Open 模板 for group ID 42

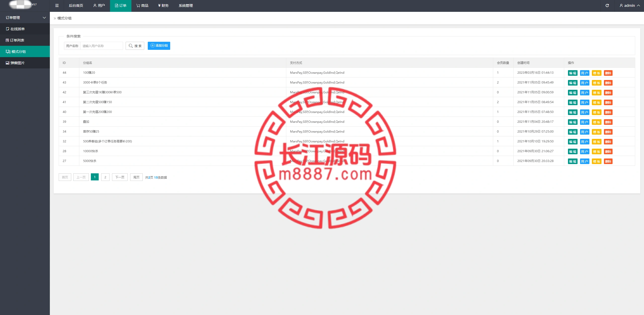point(597,93)
